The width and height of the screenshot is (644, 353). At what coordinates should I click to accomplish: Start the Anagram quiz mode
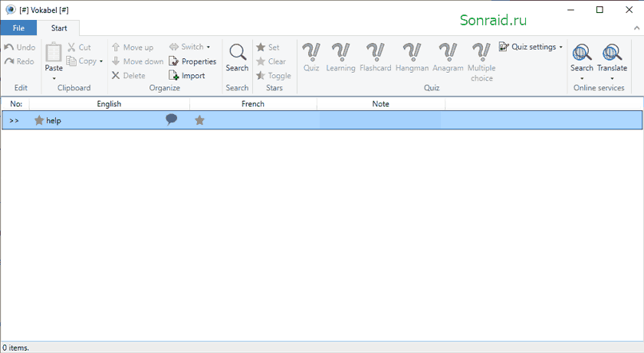[x=448, y=57]
